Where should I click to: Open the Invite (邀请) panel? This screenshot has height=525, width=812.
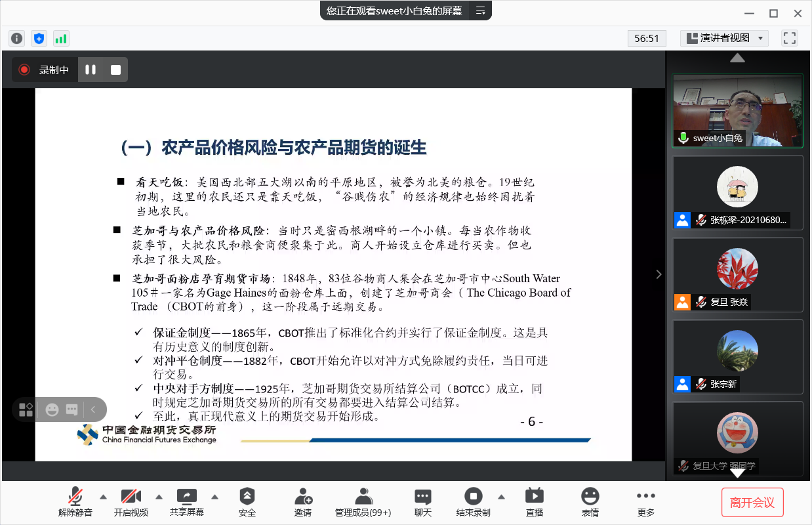tap(303, 502)
